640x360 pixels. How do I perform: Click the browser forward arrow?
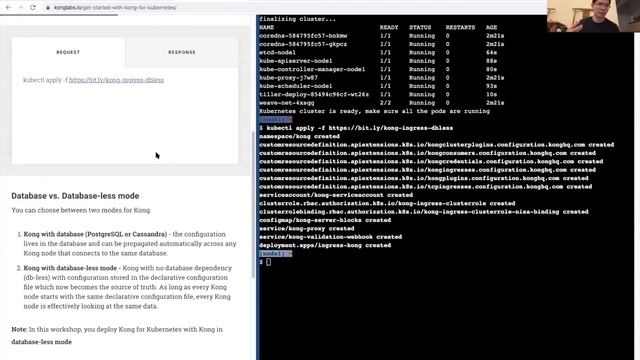pyautogui.click(x=20, y=7)
